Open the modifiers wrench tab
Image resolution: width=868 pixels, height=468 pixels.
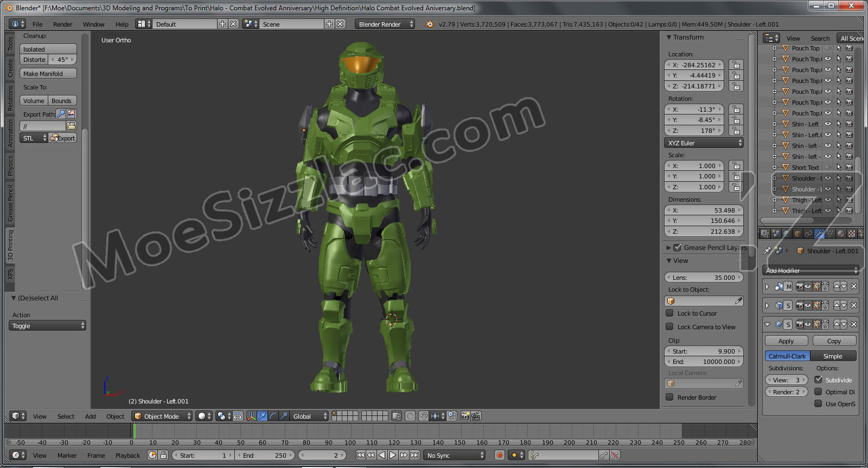pos(819,234)
